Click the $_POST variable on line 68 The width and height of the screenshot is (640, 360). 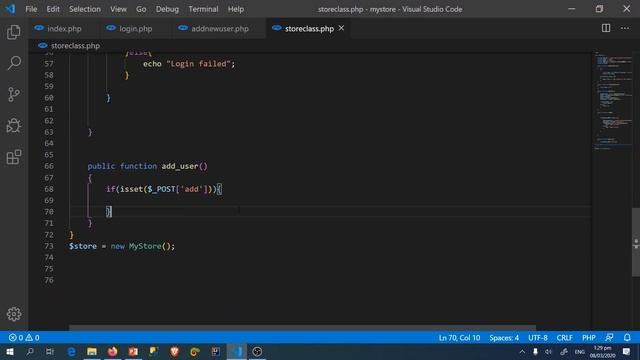click(x=161, y=189)
